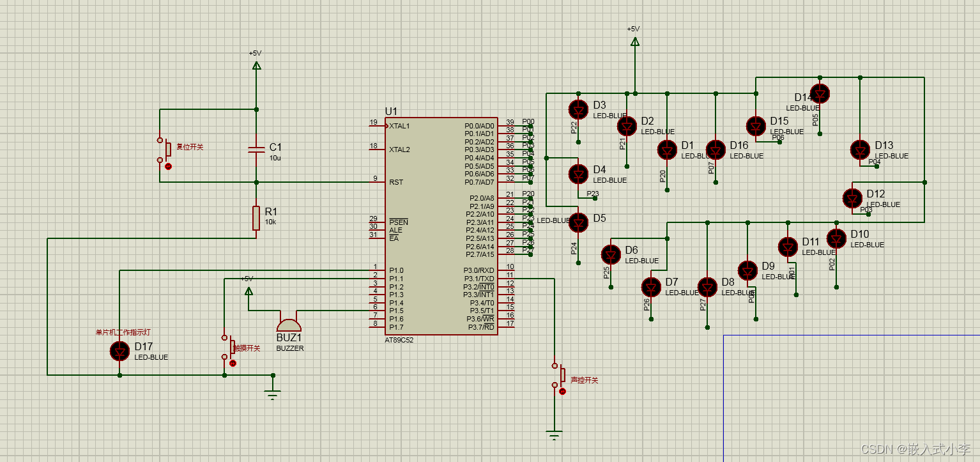Click the ground symbol below the sound switch
This screenshot has width=980, height=462.
[x=554, y=436]
